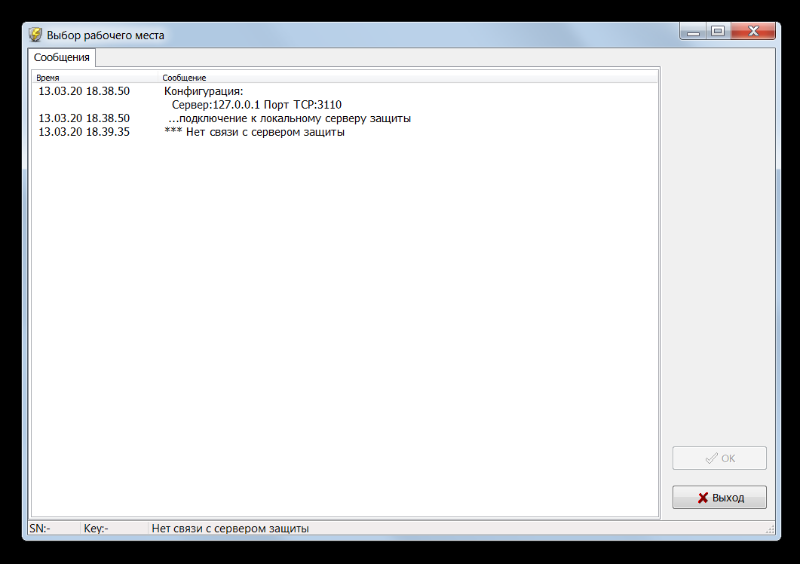Click the Сообщение column header
Viewport: 800px width, 564px height.
(x=408, y=78)
